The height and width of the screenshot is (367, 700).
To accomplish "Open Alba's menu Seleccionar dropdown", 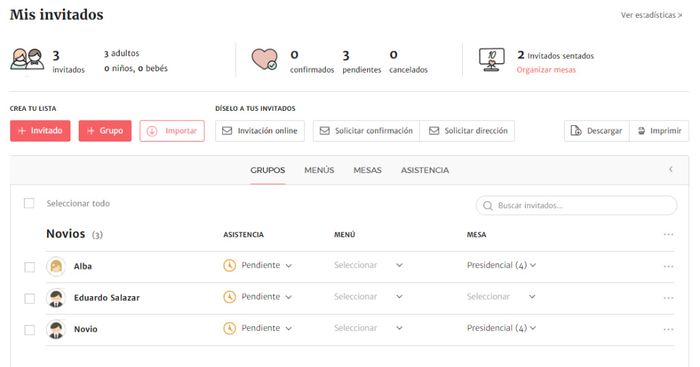I will click(368, 265).
